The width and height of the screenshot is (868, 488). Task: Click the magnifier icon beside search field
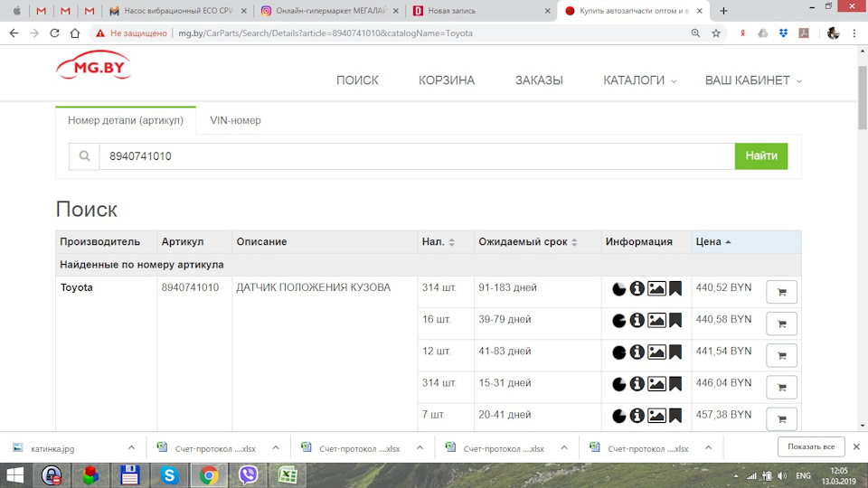click(x=84, y=156)
